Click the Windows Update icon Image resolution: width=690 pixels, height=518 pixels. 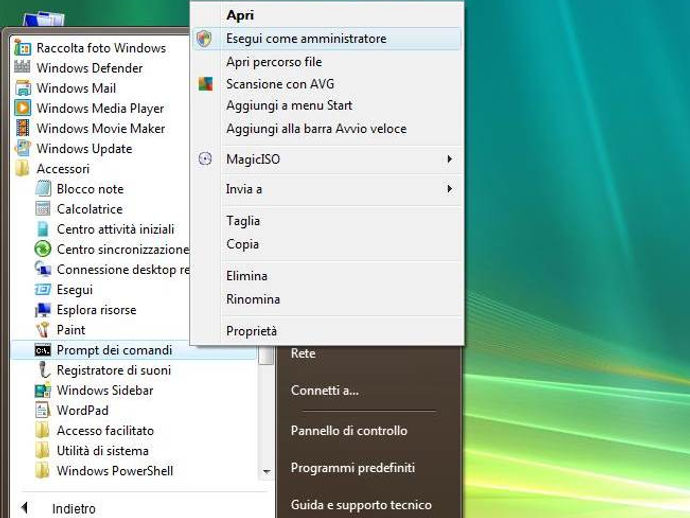[x=22, y=148]
